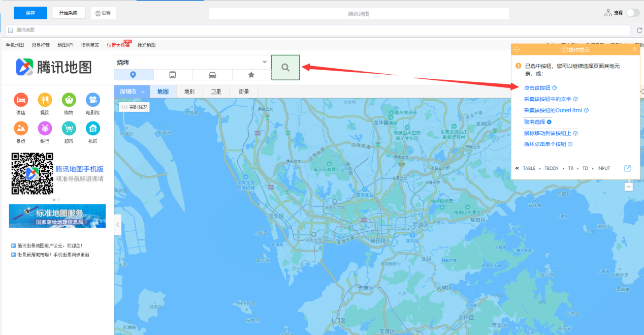This screenshot has width=644, height=335.
Task: Click the Tencent Maps logo
Action: pyautogui.click(x=53, y=67)
